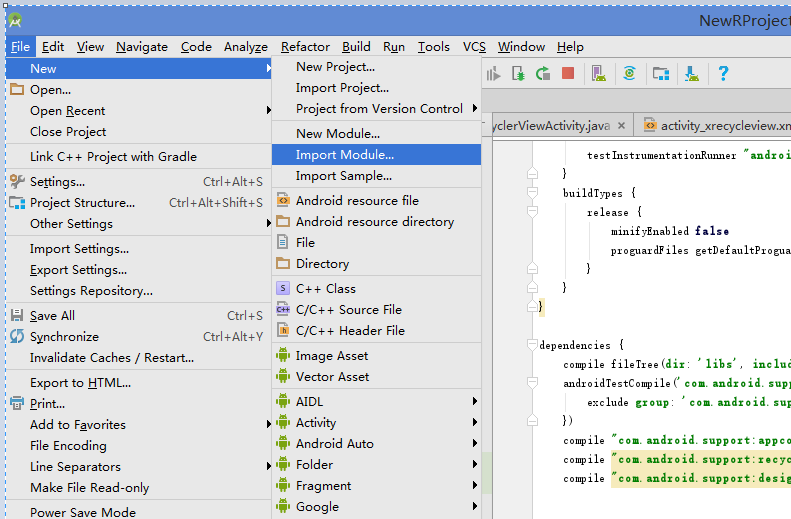This screenshot has height=519, width=791.
Task: Click Invalidate Caches / Restart...
Action: click(x=112, y=358)
